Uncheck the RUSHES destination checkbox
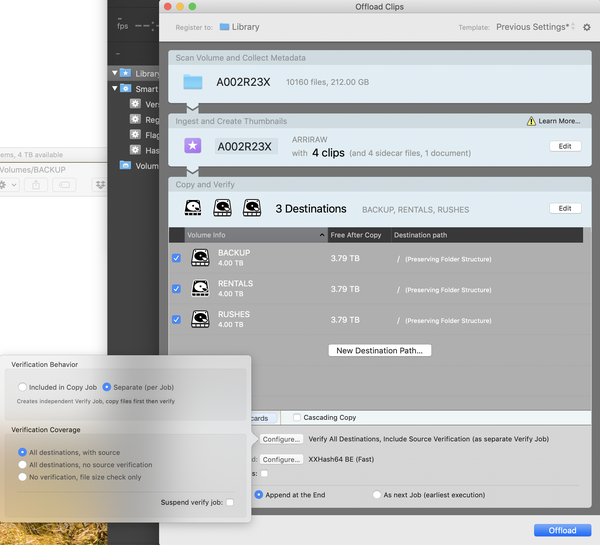This screenshot has height=545, width=600. point(177,320)
